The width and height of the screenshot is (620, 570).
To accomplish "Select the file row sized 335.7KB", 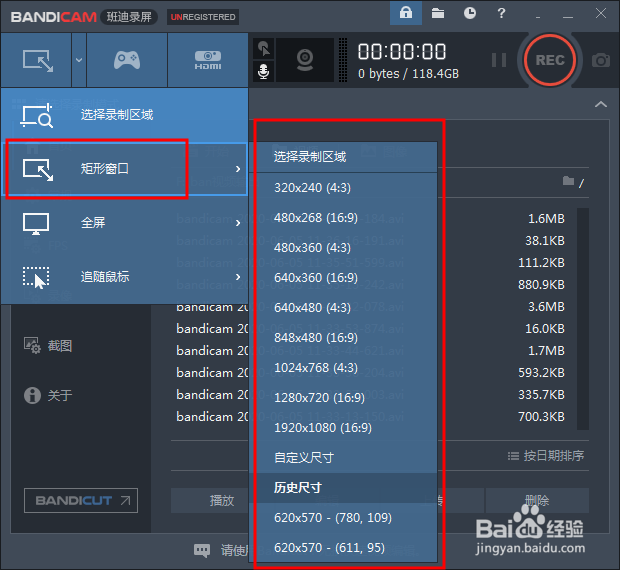I will click(370, 395).
